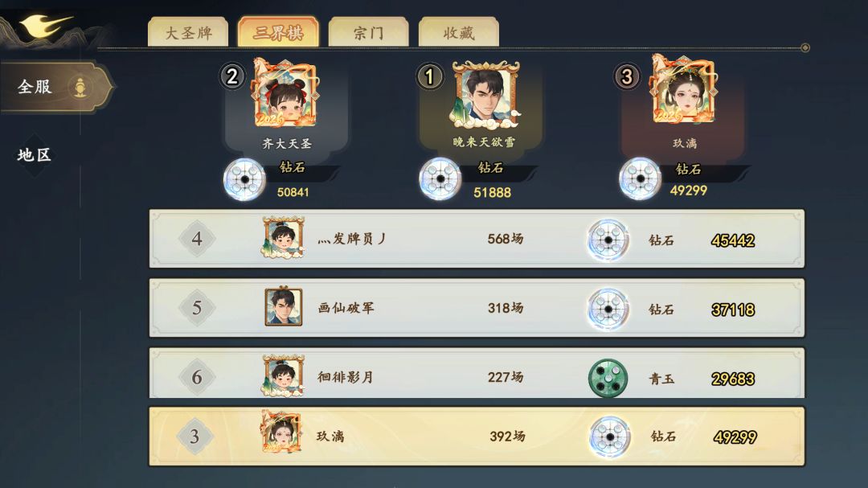Open 玖漓 third place avatar in podium
This screenshot has width=868, height=488.
[684, 91]
